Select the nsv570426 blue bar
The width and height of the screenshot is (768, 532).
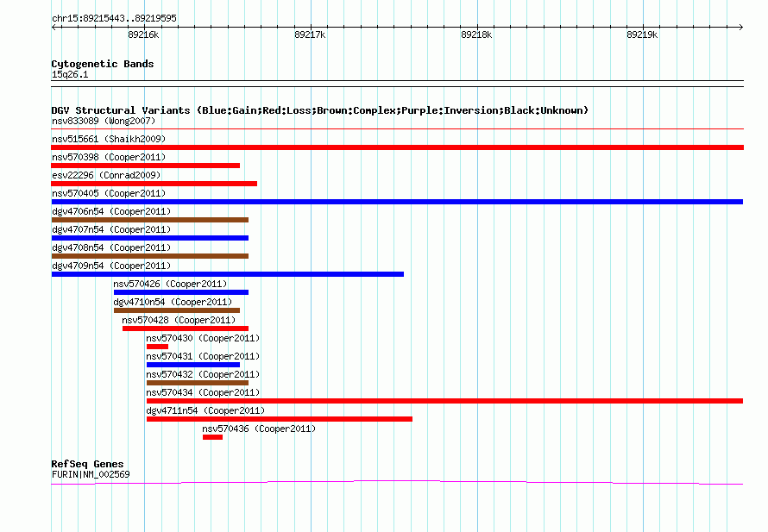pyautogui.click(x=181, y=292)
